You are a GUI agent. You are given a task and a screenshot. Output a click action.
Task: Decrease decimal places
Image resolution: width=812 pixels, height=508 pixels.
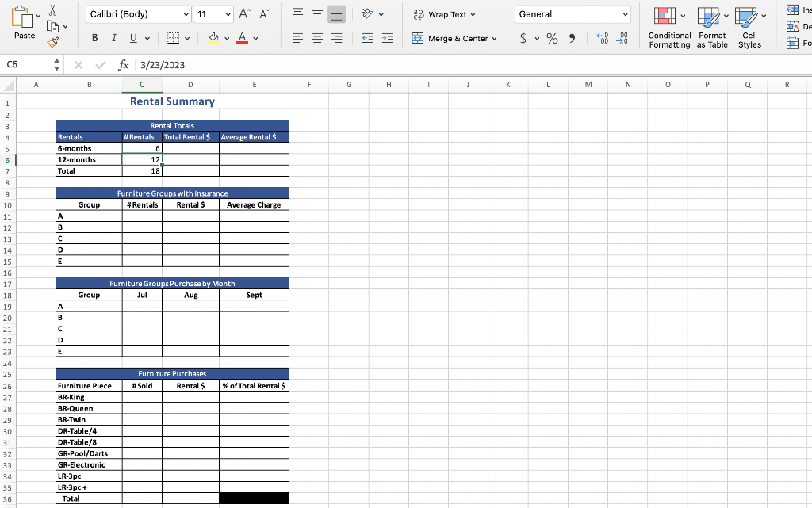(x=622, y=38)
